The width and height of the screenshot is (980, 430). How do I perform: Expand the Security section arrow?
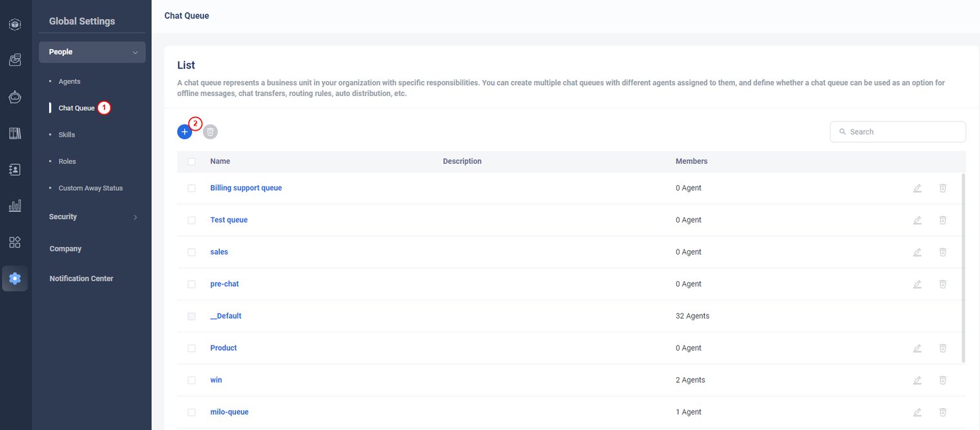point(135,217)
